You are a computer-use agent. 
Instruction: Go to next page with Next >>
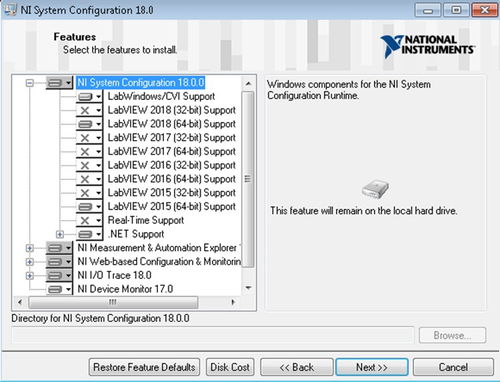372,367
